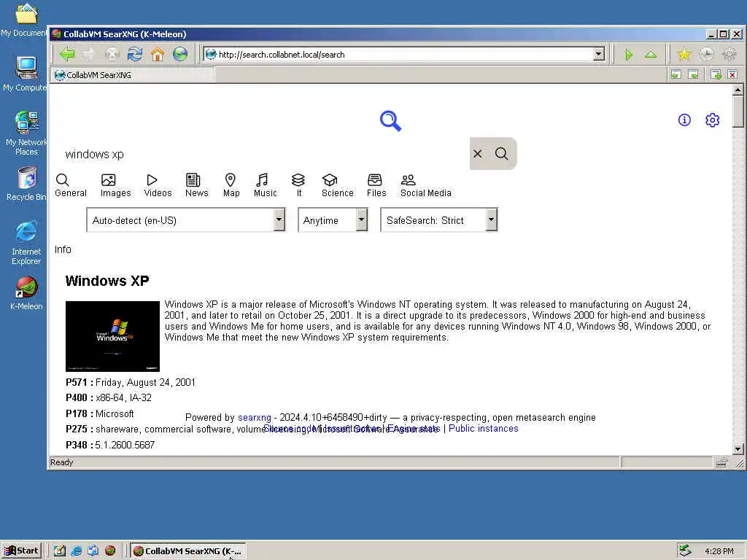Submit search with the magnifier button

coord(502,153)
